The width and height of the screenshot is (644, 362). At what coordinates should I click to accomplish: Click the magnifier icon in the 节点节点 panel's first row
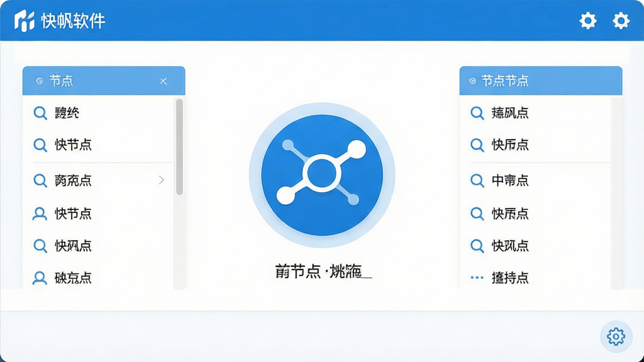coord(477,113)
